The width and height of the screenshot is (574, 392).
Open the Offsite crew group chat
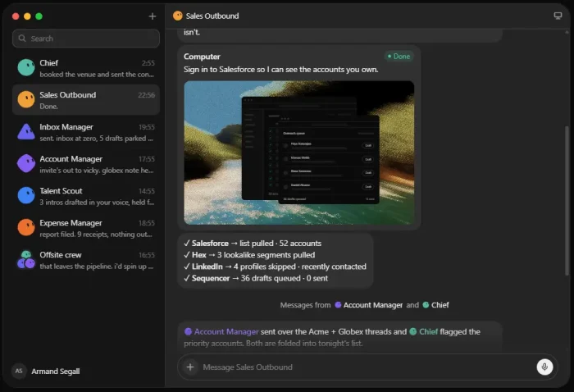(x=86, y=260)
